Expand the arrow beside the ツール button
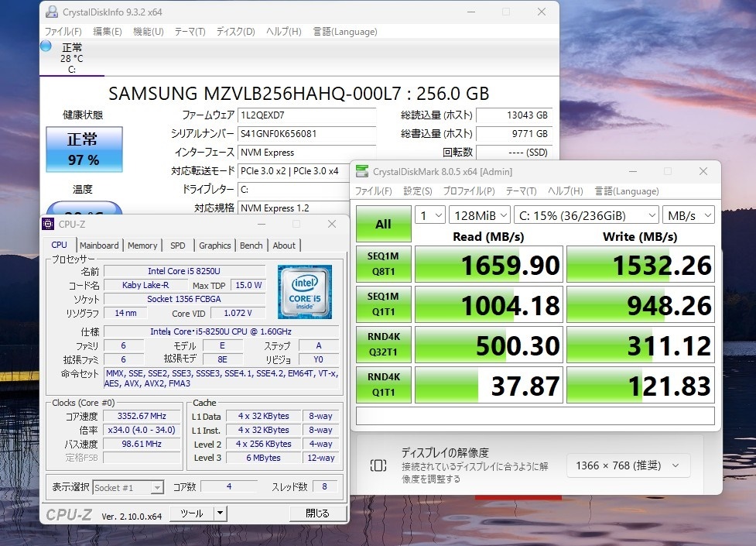Screen dimensions: 756x546 tap(220, 513)
